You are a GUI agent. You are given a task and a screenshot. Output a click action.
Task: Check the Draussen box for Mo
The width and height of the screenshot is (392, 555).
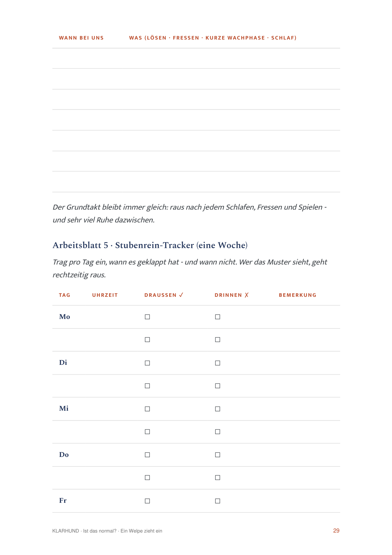(147, 317)
